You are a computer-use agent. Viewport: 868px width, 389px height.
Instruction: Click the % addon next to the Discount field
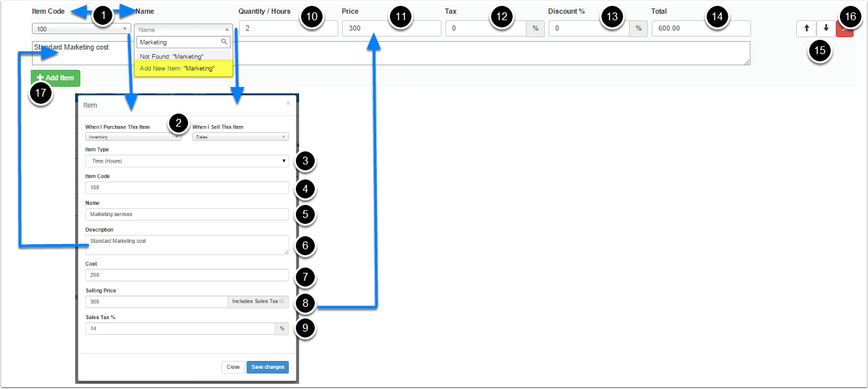coord(638,28)
